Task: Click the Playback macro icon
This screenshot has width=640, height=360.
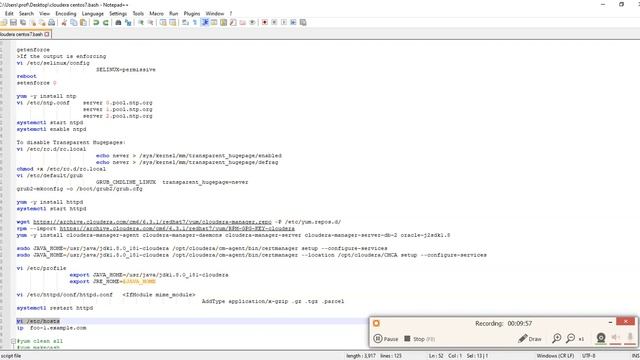Action: 284,22
